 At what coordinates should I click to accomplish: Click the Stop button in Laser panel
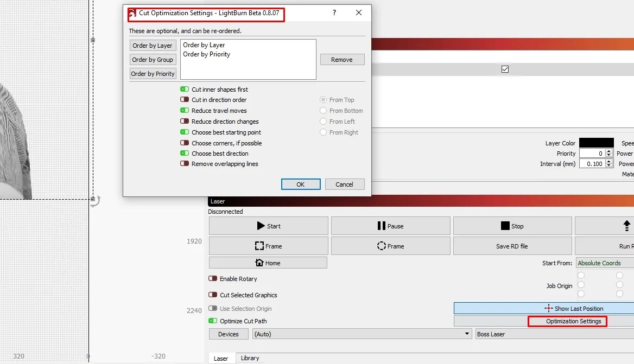click(512, 226)
